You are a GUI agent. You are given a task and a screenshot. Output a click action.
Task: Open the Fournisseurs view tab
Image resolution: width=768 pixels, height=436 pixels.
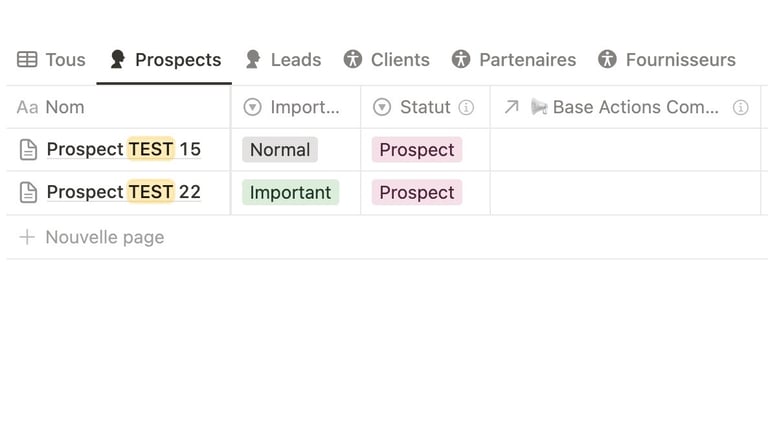tap(667, 60)
